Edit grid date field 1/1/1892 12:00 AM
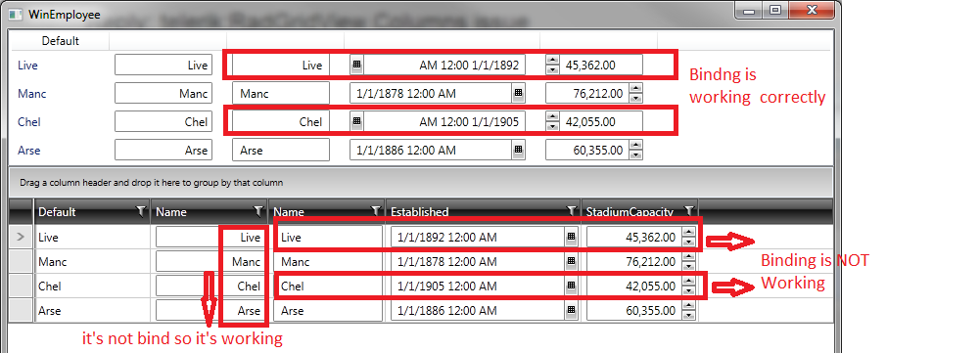 point(478,238)
